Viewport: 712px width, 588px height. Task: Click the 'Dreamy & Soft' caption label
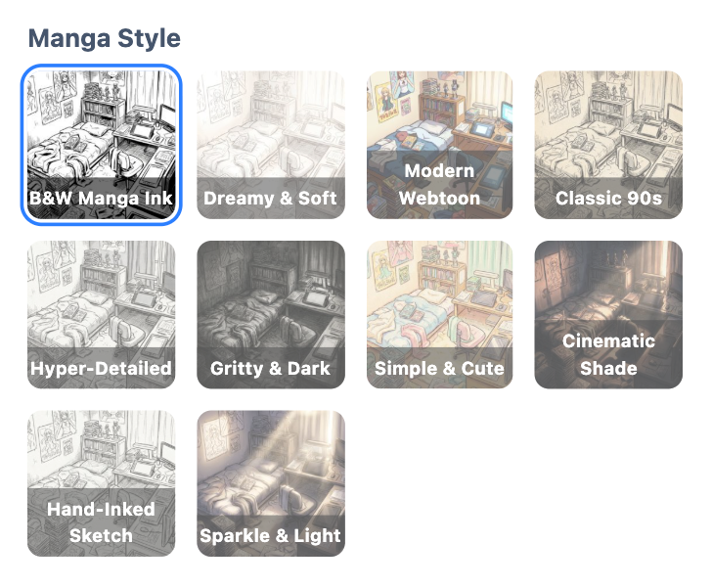[270, 199]
